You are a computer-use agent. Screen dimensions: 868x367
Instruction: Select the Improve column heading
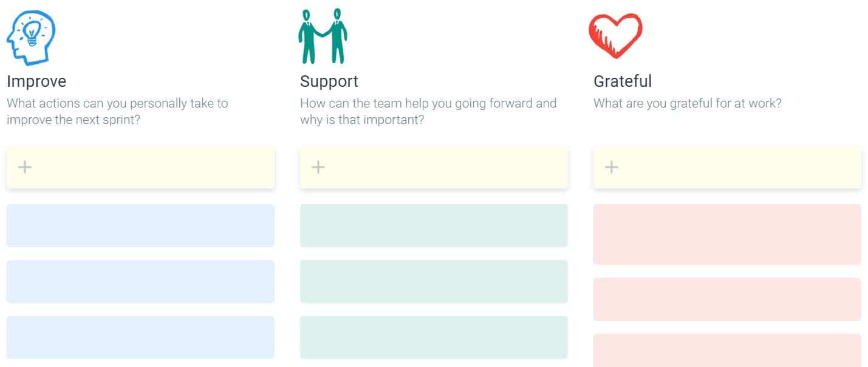click(x=36, y=81)
